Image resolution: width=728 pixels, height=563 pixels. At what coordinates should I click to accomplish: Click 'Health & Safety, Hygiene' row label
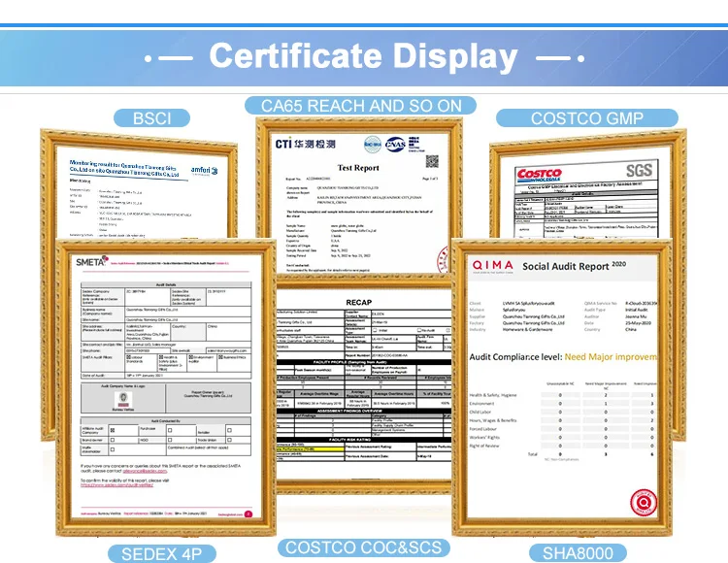pyautogui.click(x=492, y=395)
